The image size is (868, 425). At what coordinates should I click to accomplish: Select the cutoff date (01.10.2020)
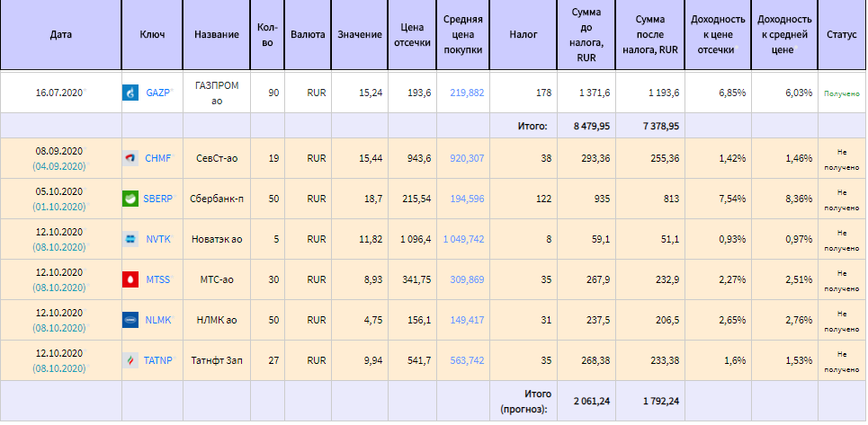[x=59, y=207]
